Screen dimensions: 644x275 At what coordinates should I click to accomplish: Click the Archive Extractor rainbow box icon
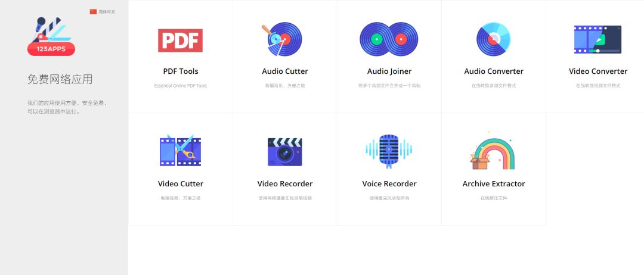coord(493,152)
